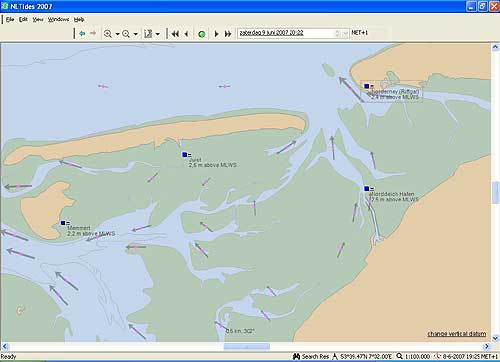Viewport: 500px width, 362px height.
Task: Step forward one time interval
Action: coord(216,34)
